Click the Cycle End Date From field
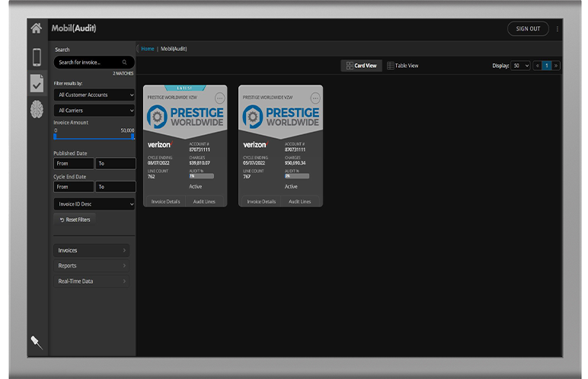Viewport: 588px width, 379px height. (x=73, y=187)
